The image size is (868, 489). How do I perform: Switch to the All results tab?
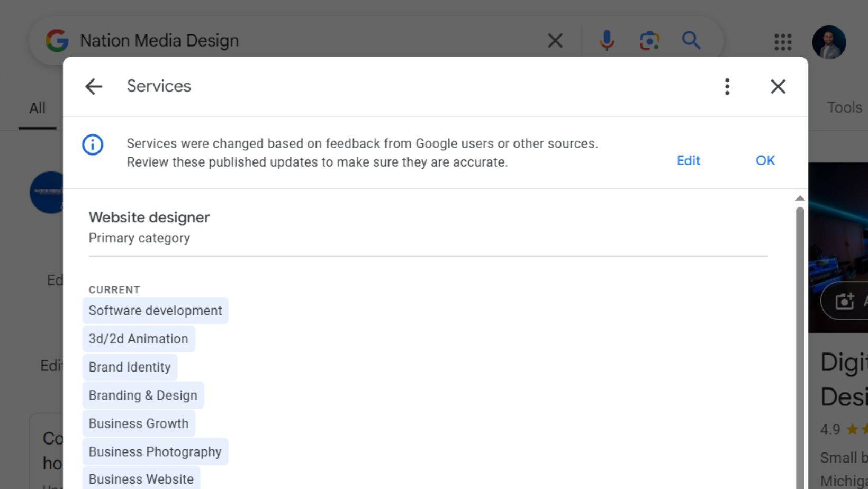coord(37,107)
